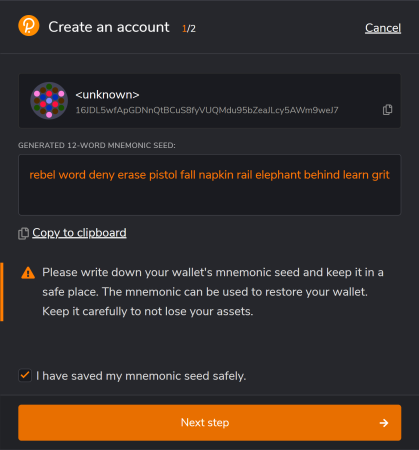Click the account address string starting 16JDL5
Viewport: 419px width, 450px height.
[x=207, y=110]
